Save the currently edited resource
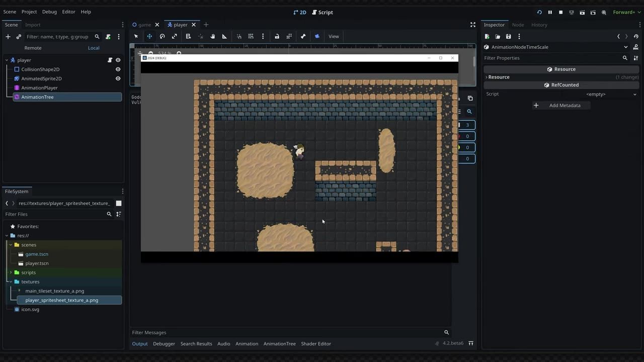644x362 pixels. [508, 36]
